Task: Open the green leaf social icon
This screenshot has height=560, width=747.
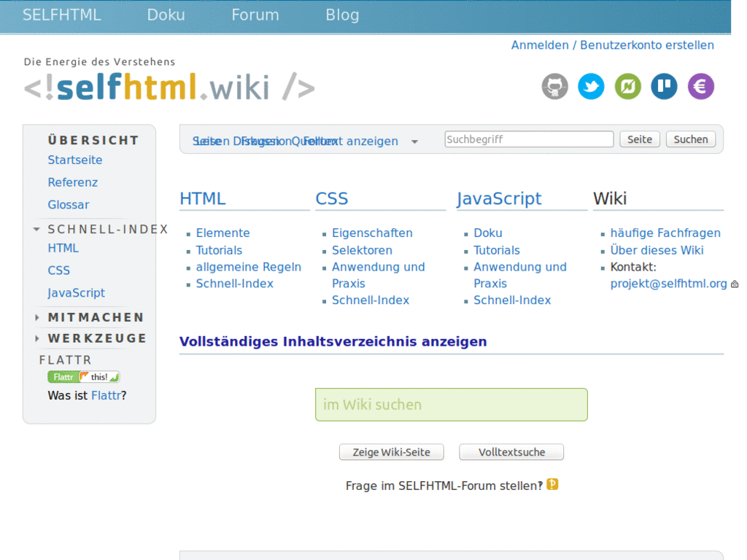Action: point(627,86)
